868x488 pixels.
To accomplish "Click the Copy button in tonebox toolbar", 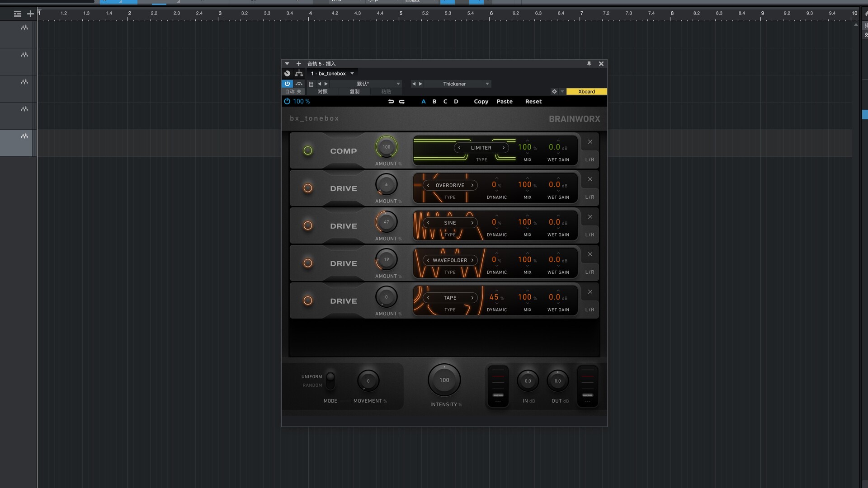I will pos(481,102).
